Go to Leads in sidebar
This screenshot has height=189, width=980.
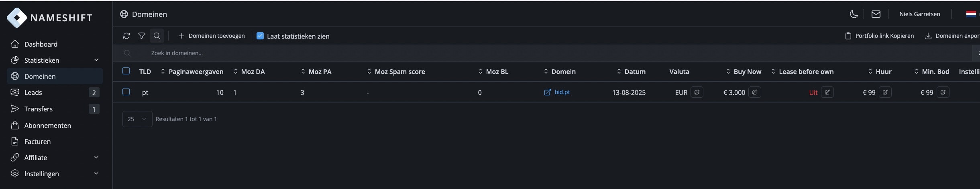[33, 92]
